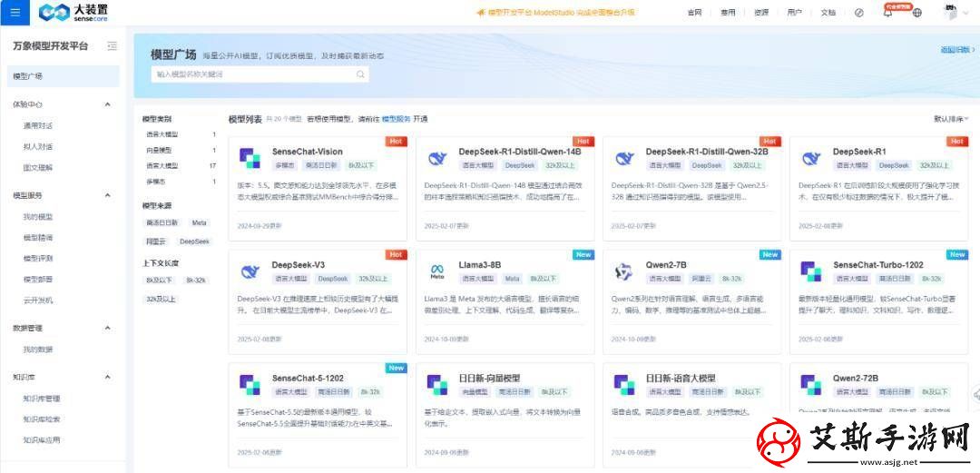Focus the model name search input field
This screenshot has width=980, height=473.
[x=260, y=74]
